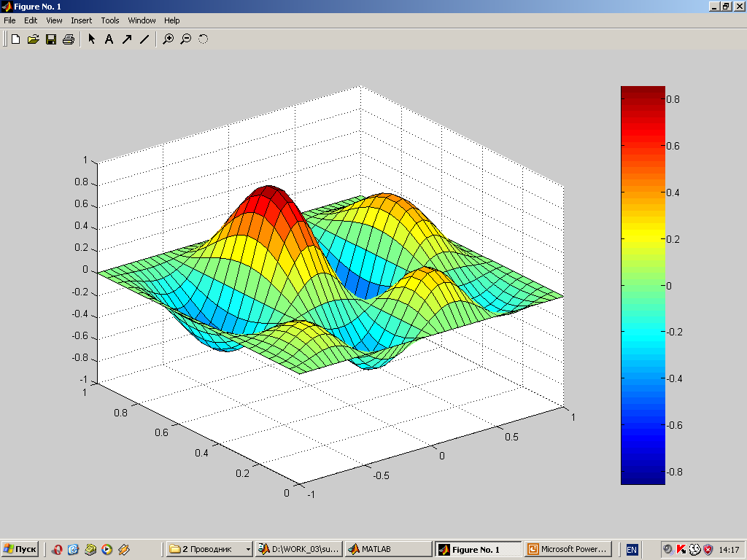Select the Insert Arrow tool

pyautogui.click(x=127, y=39)
